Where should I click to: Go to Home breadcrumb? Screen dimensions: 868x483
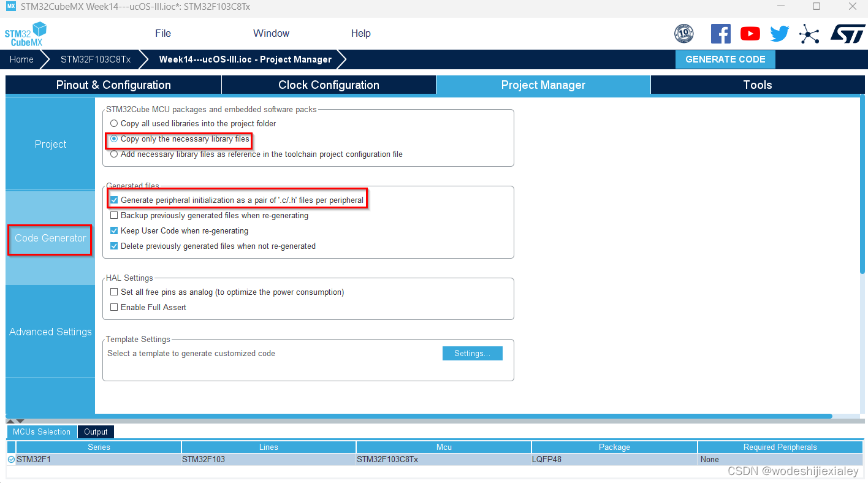click(22, 59)
